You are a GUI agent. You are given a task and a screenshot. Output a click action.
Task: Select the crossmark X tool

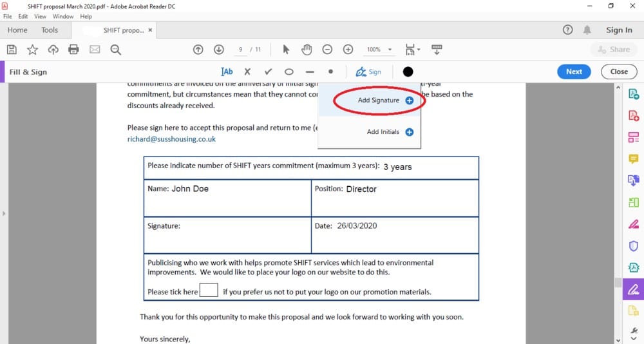[247, 72]
